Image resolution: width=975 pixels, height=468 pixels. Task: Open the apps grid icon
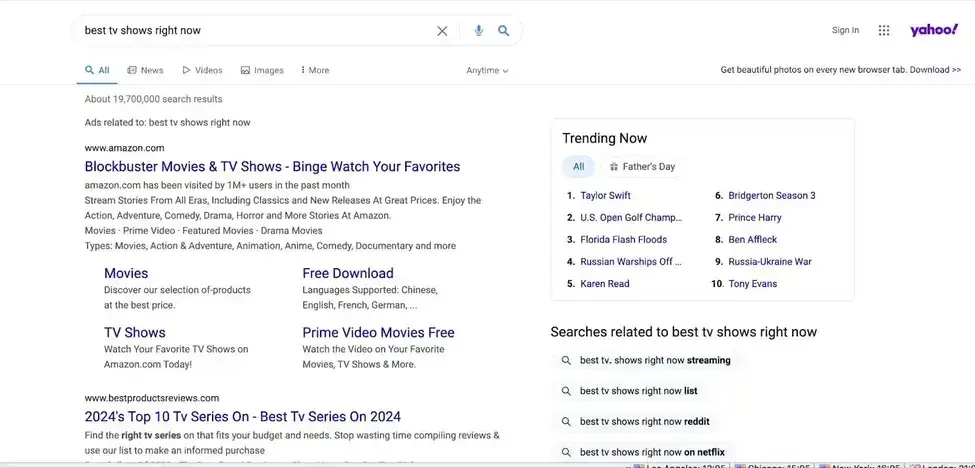click(x=884, y=30)
